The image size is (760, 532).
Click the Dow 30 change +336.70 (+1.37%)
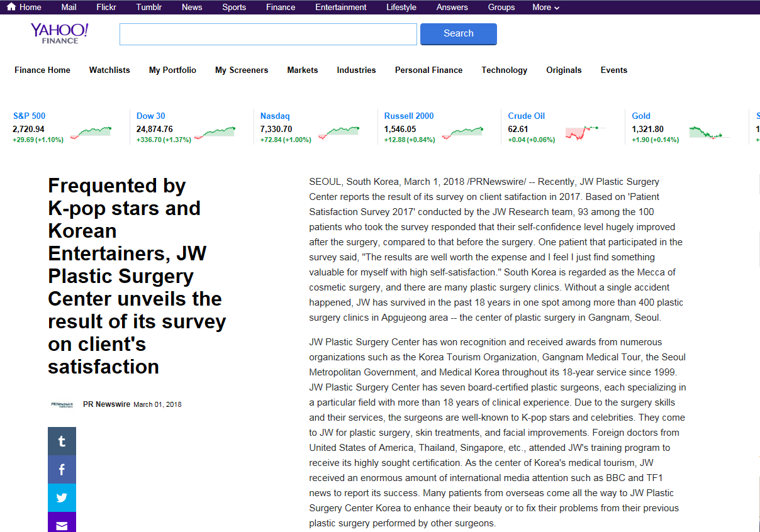click(164, 140)
